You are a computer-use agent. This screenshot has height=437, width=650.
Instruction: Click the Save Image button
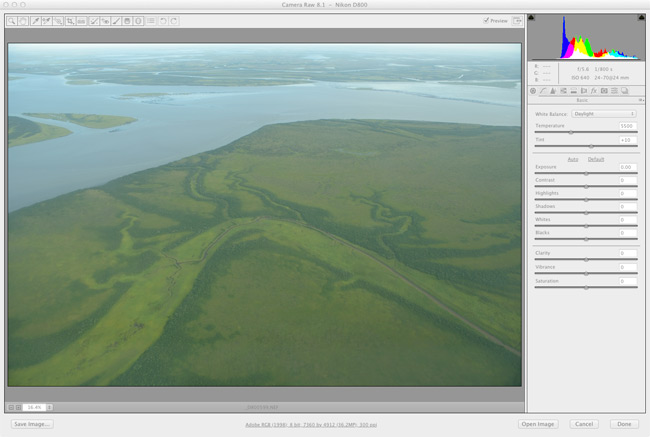[x=32, y=424]
